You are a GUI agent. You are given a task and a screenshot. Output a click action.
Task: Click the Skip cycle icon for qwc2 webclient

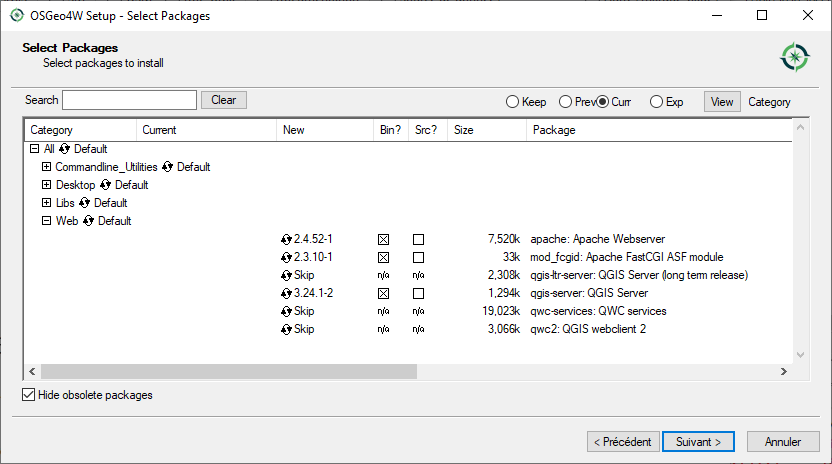pyautogui.click(x=287, y=330)
